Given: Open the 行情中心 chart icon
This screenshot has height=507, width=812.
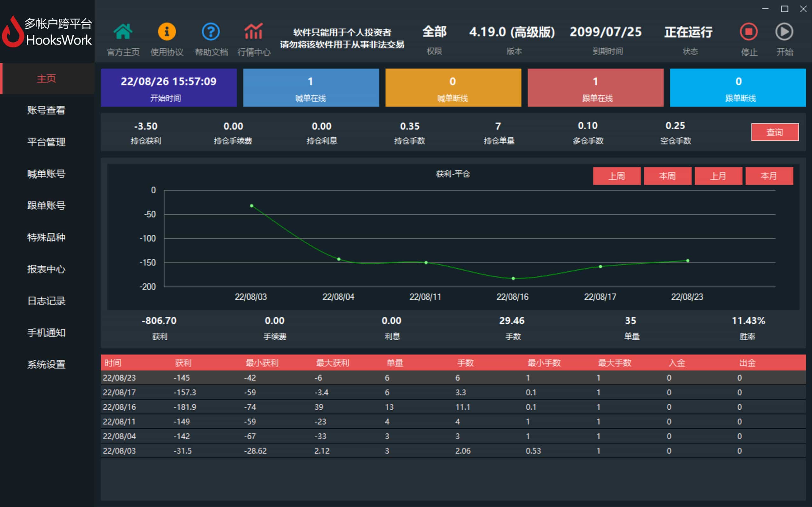Looking at the screenshot, I should coord(254,32).
